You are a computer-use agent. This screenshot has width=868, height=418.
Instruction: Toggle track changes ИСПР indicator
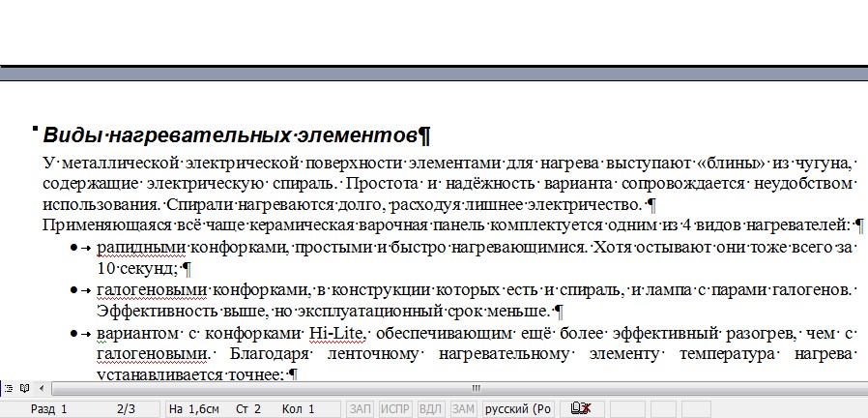395,409
